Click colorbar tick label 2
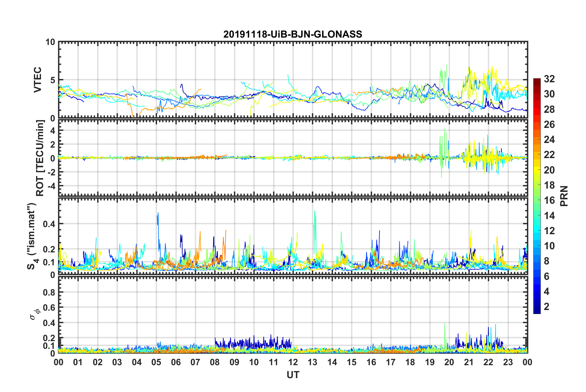The image size is (586, 392). 547,306
